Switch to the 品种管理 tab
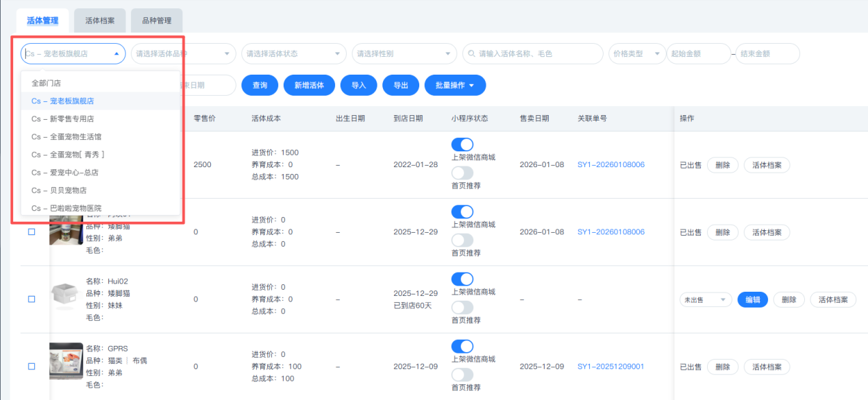Image resolution: width=868 pixels, height=400 pixels. [157, 21]
